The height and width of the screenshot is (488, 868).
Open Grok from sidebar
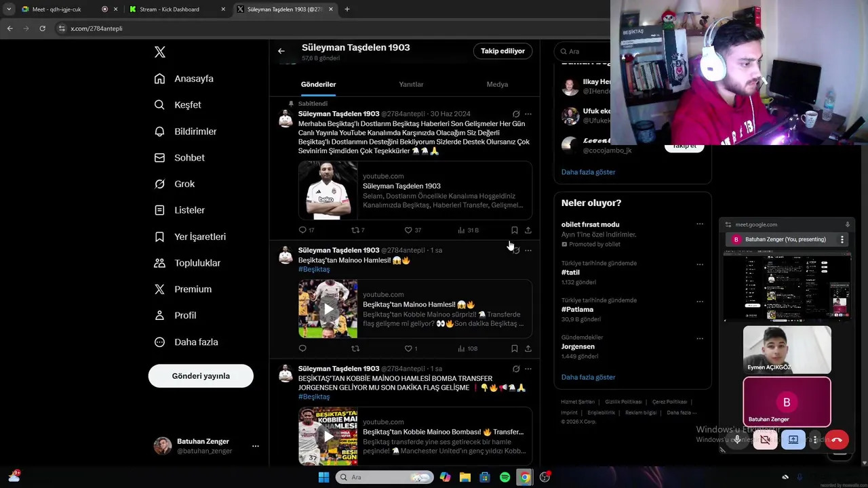click(x=174, y=184)
